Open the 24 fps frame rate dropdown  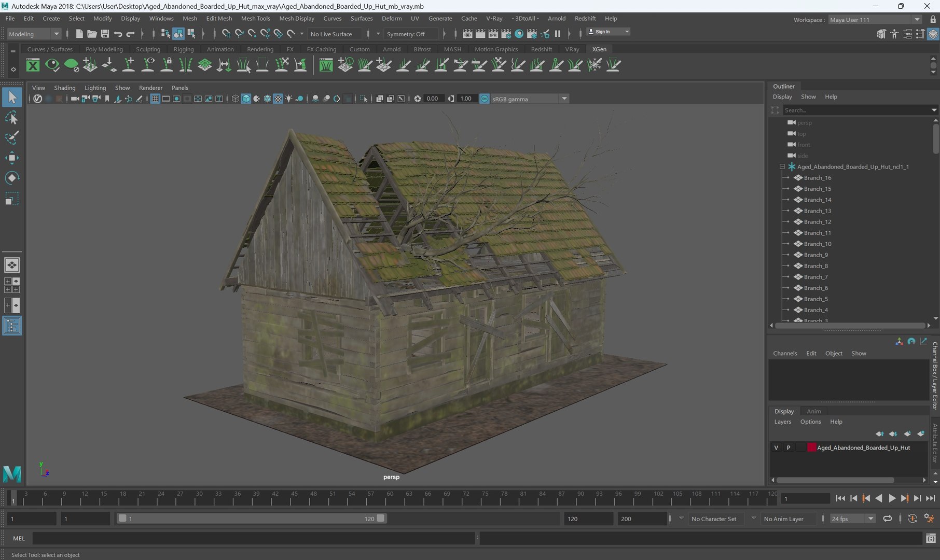(853, 519)
